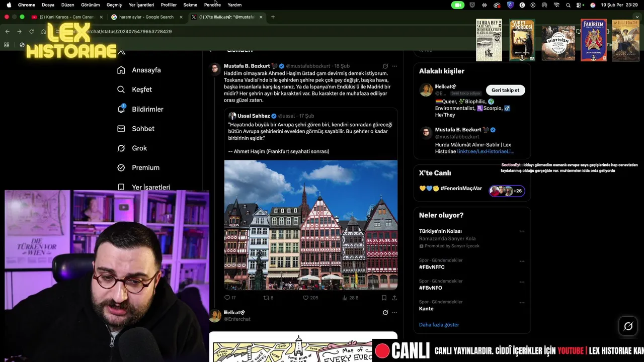Open @Enferchat handle below Hellcat name
Image resolution: width=644 pixels, height=362 pixels.
[x=237, y=319]
